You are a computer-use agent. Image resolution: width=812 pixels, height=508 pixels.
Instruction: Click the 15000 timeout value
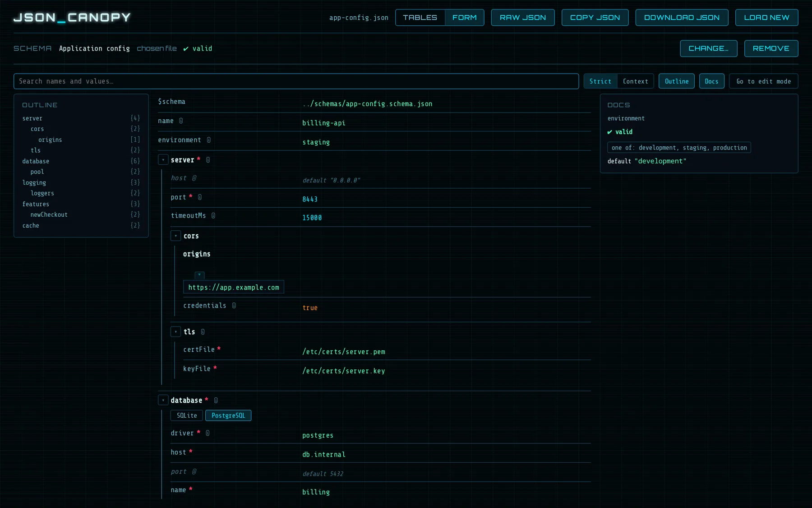pyautogui.click(x=312, y=218)
